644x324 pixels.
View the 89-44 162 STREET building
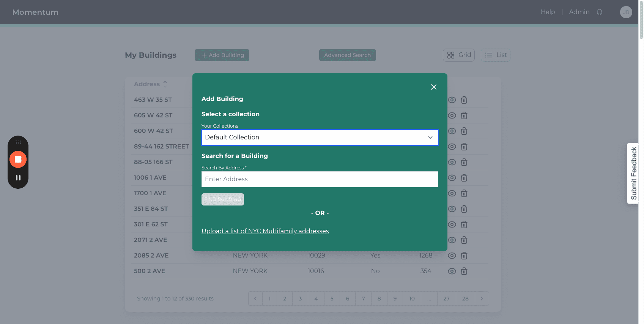[452, 147]
